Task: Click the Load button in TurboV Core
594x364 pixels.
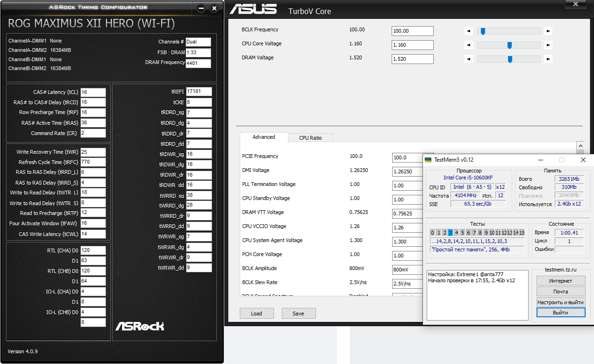Action: (257, 314)
